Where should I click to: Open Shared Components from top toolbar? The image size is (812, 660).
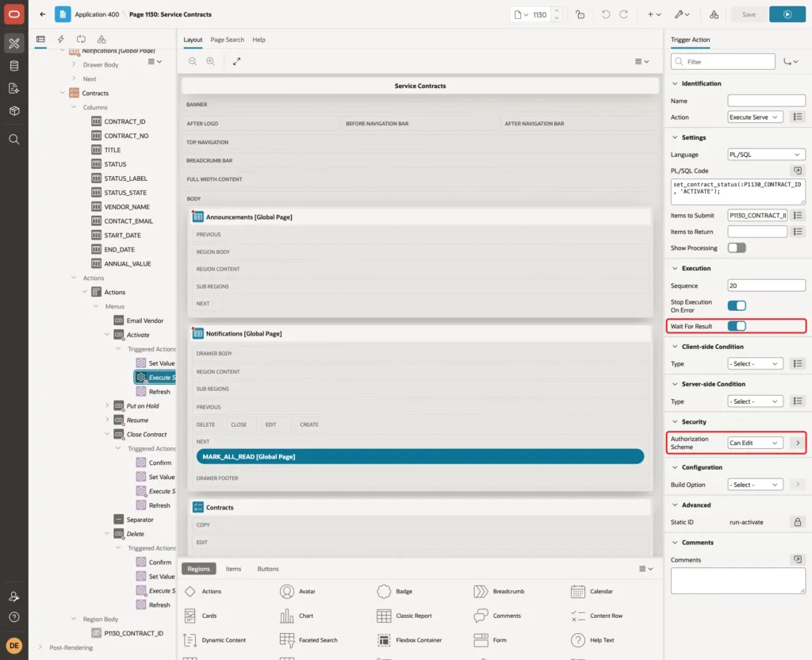(714, 14)
